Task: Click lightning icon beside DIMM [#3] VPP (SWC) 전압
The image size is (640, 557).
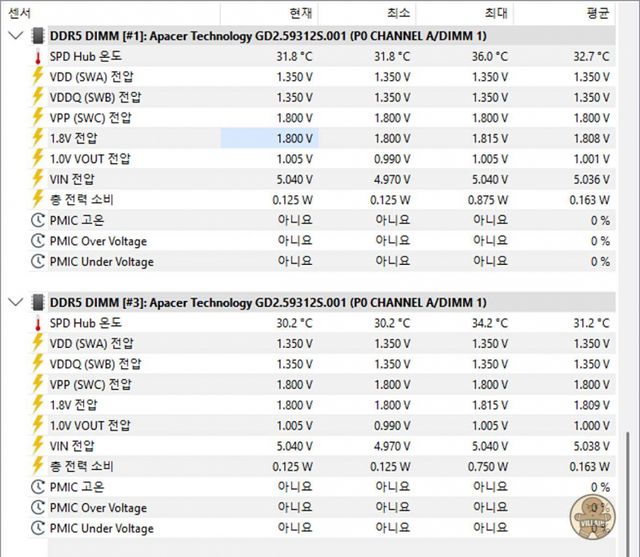Action: 38,385
